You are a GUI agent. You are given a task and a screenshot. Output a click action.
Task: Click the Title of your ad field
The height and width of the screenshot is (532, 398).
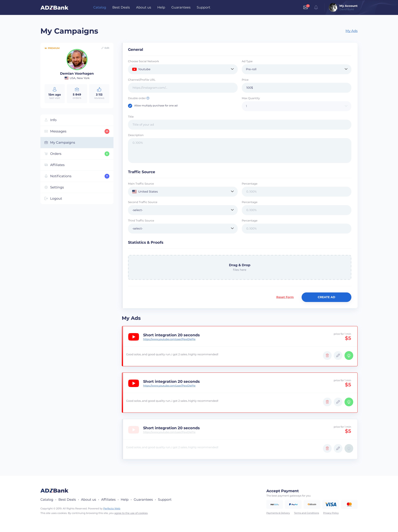click(240, 125)
